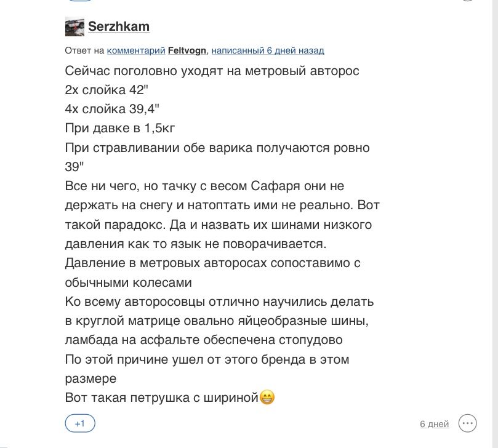Screen dimensions: 498x448
Task: Open "написанный 6 дней назад" link
Action: 268,50
